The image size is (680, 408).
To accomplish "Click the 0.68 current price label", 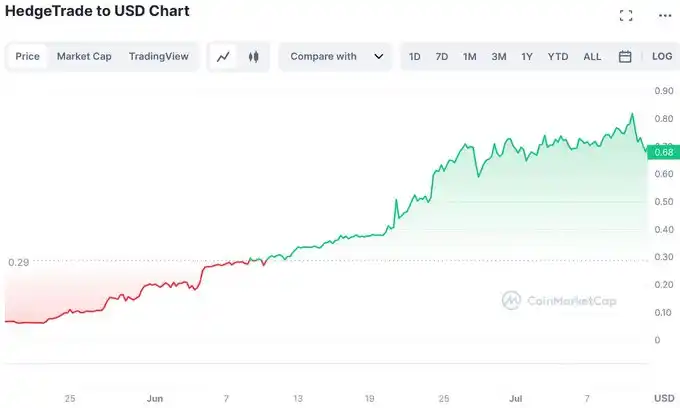I will pyautogui.click(x=662, y=152).
